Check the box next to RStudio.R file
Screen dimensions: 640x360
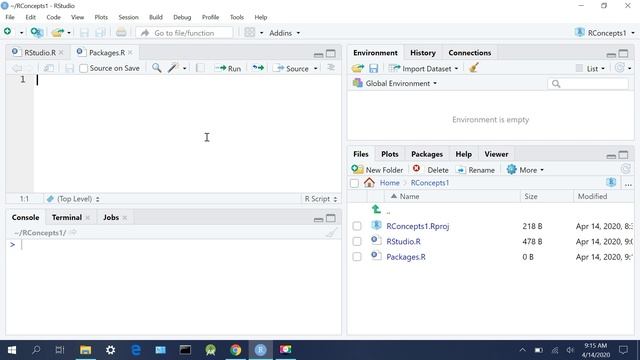357,241
